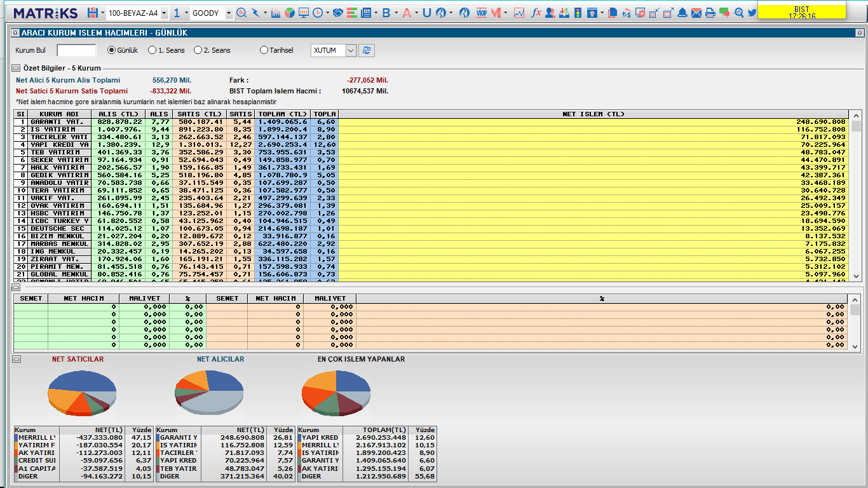Open the green-red depth bars icon
868x488 pixels.
[x=351, y=13]
